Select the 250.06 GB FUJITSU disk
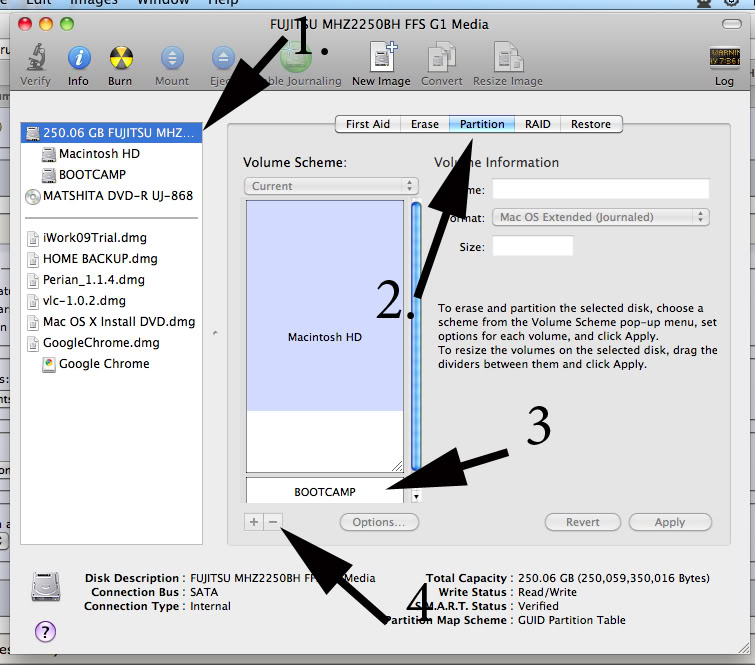The width and height of the screenshot is (755, 665). [111, 132]
